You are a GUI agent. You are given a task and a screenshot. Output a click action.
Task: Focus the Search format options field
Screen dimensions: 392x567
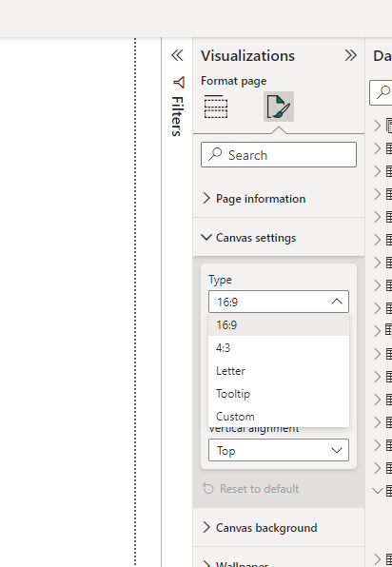click(x=279, y=155)
